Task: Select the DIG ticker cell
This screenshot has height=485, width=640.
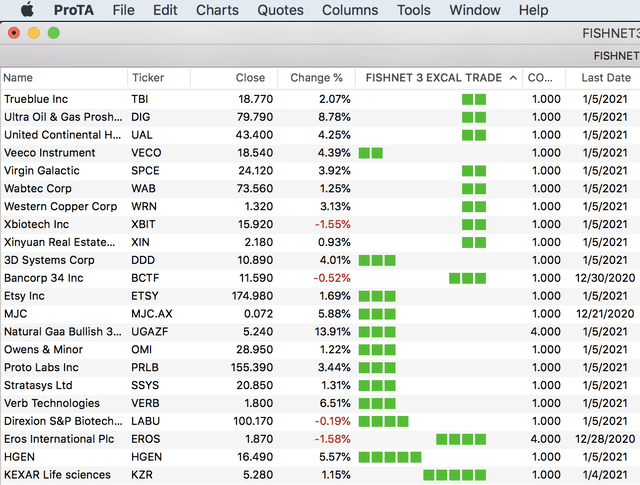Action: tap(140, 117)
